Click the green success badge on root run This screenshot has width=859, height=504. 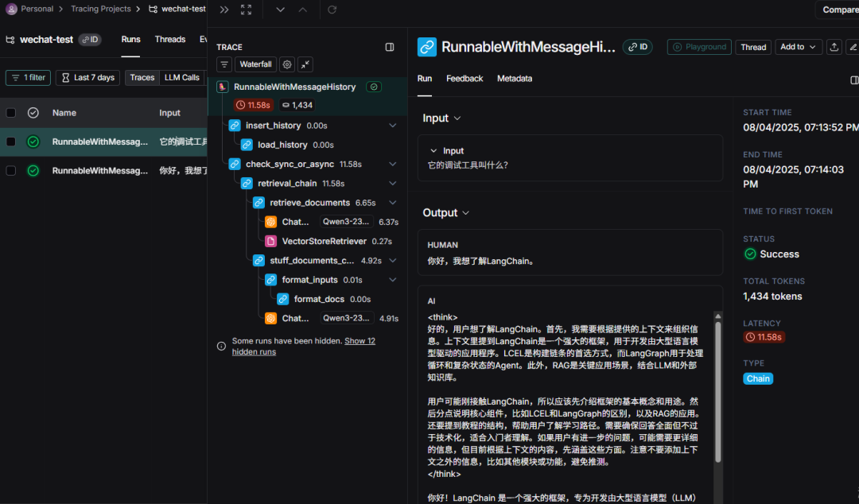tap(374, 87)
